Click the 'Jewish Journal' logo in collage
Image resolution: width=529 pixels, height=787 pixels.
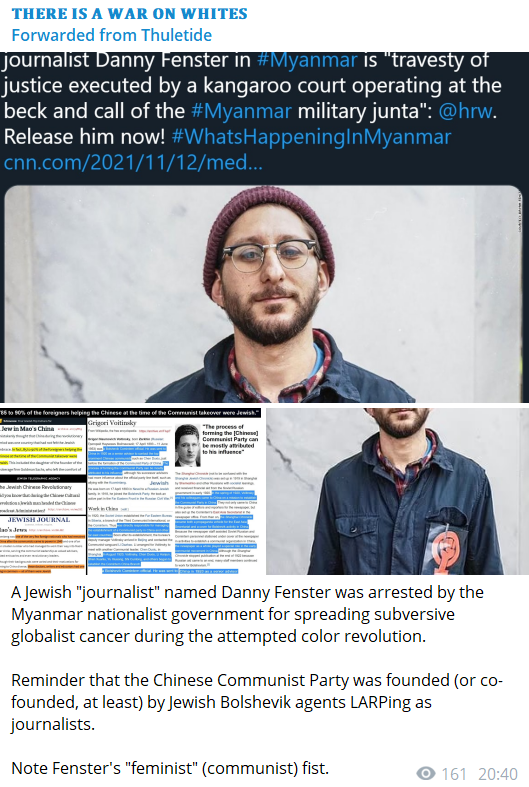point(39,520)
